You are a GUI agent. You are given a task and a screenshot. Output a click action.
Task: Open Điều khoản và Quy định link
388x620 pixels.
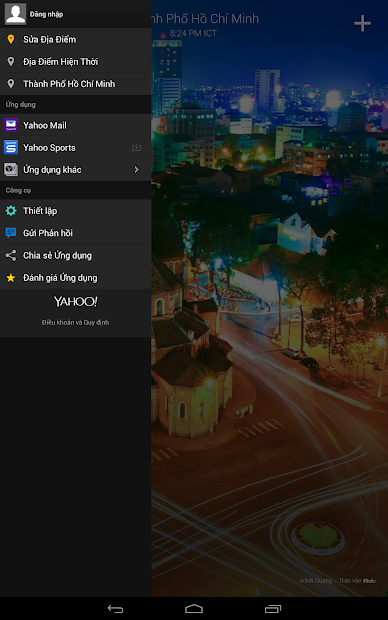(x=76, y=322)
